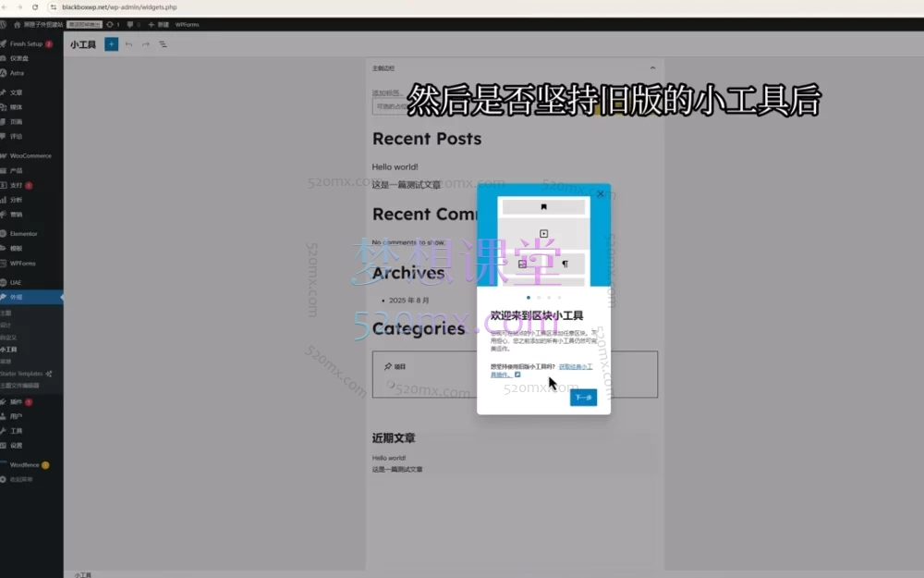Open the plus new item in admin bar
This screenshot has height=578, width=924.
click(x=159, y=24)
